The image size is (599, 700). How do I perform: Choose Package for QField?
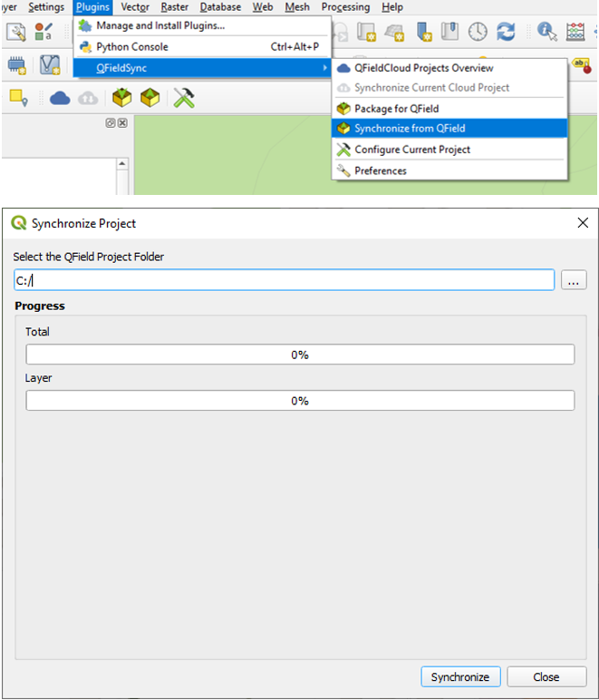coord(449,109)
